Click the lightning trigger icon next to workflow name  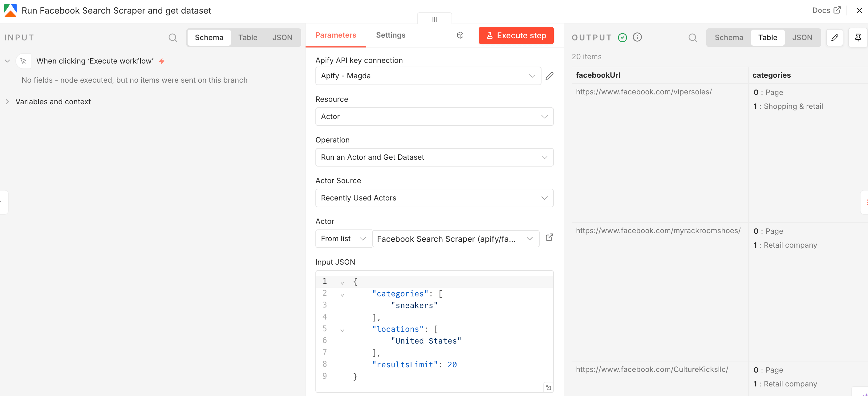(x=162, y=61)
